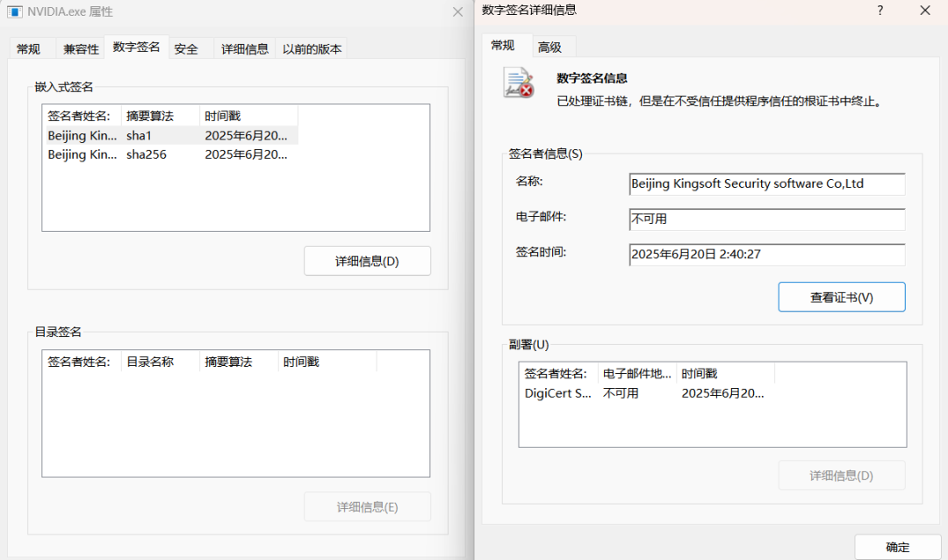Click 电子邮件地... column header in countersignatures
The image size is (948, 560).
[x=637, y=374]
